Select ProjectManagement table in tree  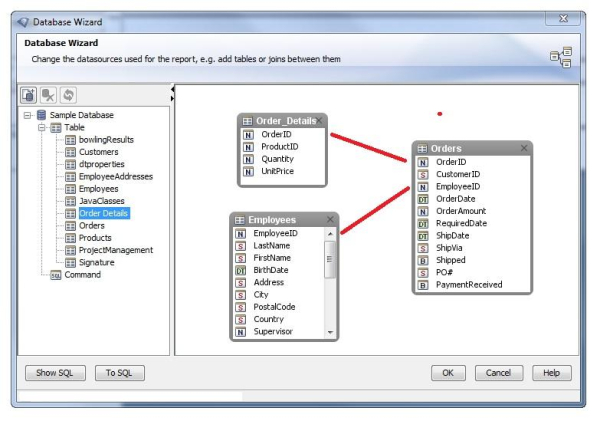pyautogui.click(x=115, y=250)
